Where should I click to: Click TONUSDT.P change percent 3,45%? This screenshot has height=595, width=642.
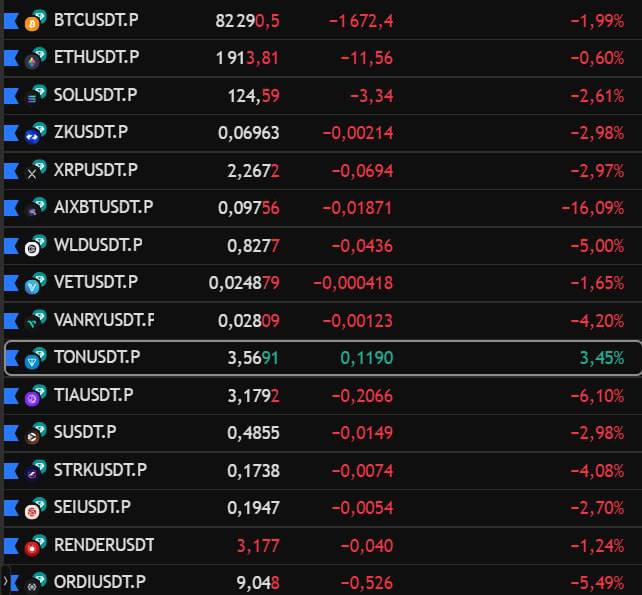tap(602, 358)
